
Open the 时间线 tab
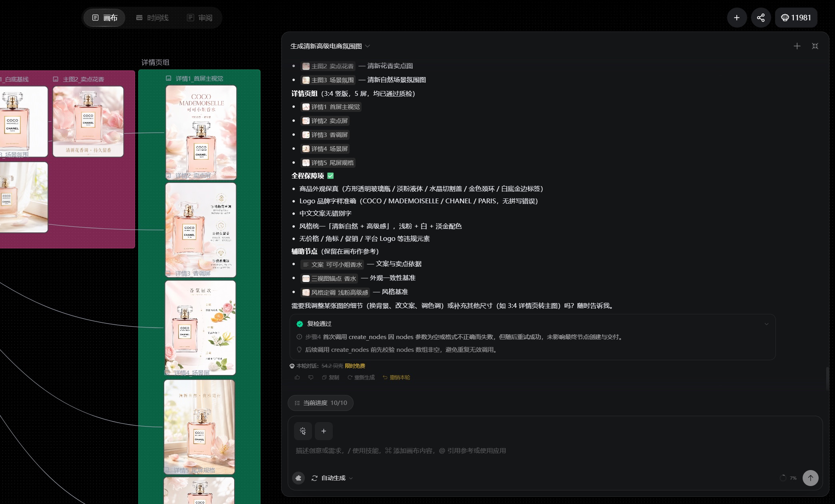(x=152, y=18)
